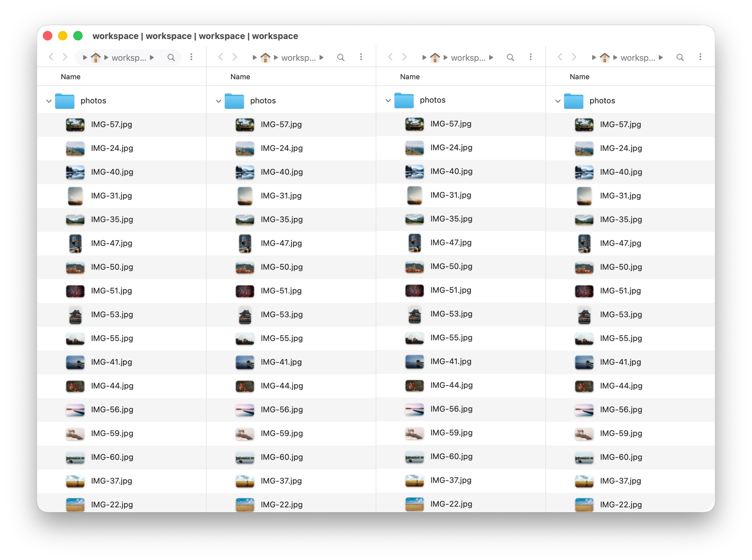Click the photos folder icon in the first pane

(x=65, y=101)
